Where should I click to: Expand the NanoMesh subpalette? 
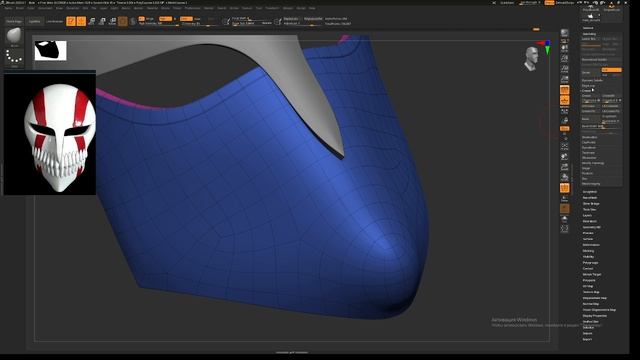click(x=590, y=198)
